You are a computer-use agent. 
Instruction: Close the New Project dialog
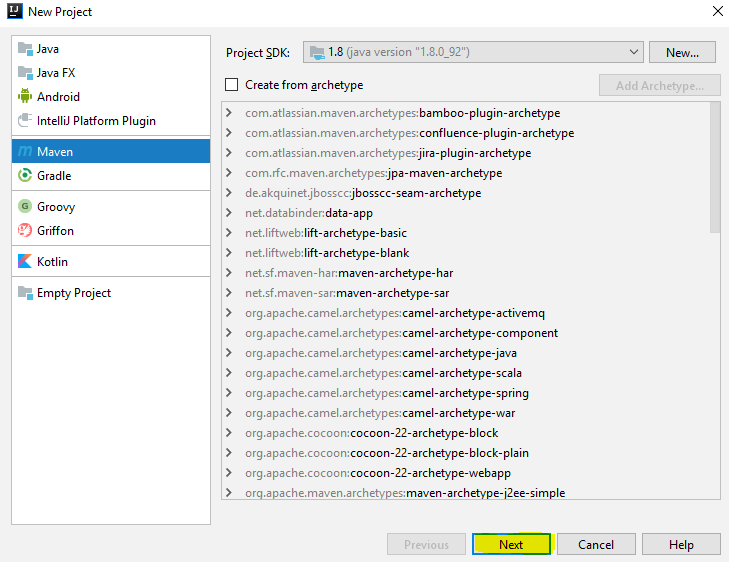(717, 11)
